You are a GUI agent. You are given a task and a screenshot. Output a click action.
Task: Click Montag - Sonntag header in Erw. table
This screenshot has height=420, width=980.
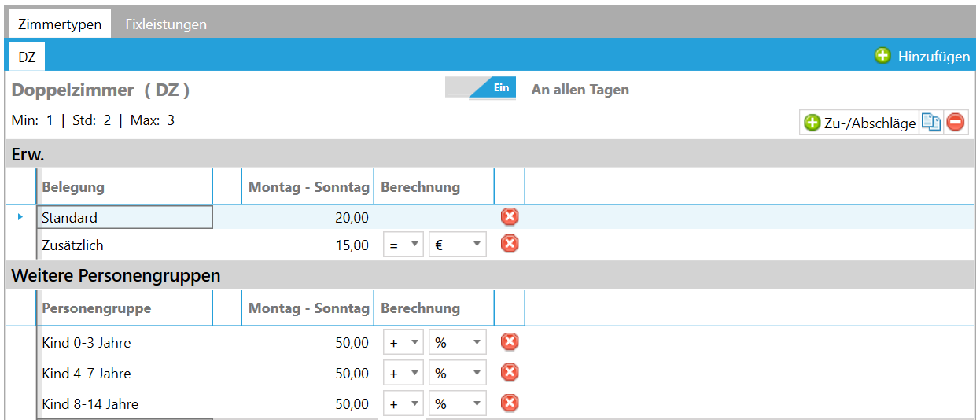[308, 187]
